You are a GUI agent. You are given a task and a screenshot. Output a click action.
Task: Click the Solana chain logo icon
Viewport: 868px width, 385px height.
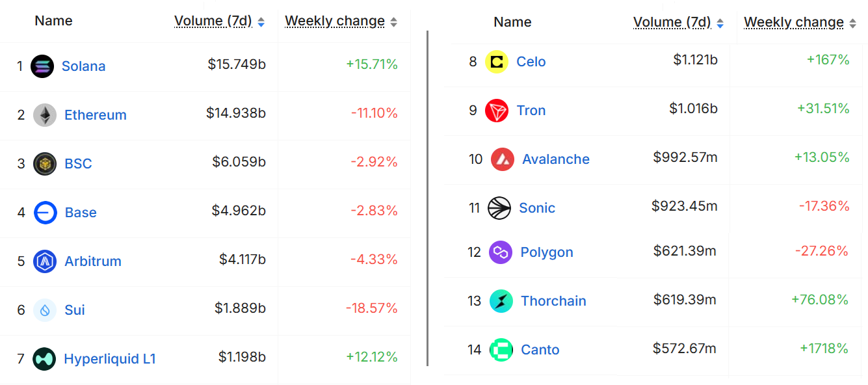[42, 66]
